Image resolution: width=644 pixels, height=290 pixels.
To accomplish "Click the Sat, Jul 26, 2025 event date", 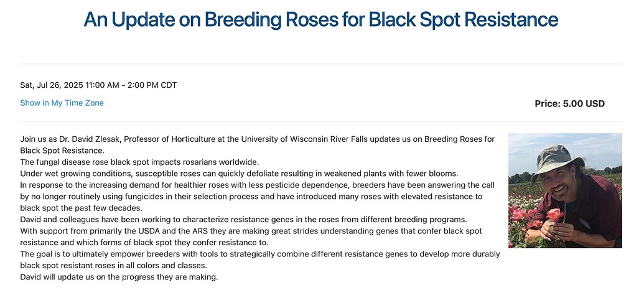I will coord(52,85).
